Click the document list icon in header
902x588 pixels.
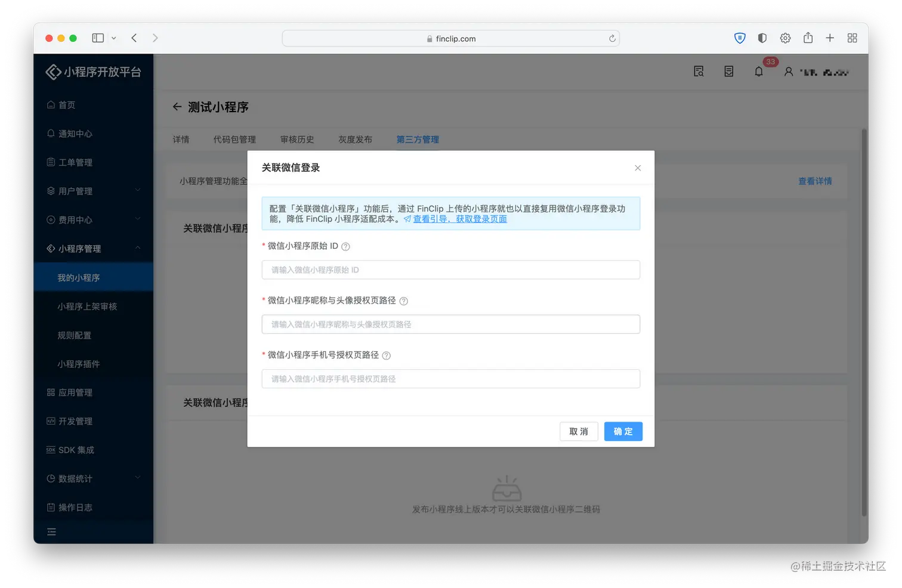[728, 72]
